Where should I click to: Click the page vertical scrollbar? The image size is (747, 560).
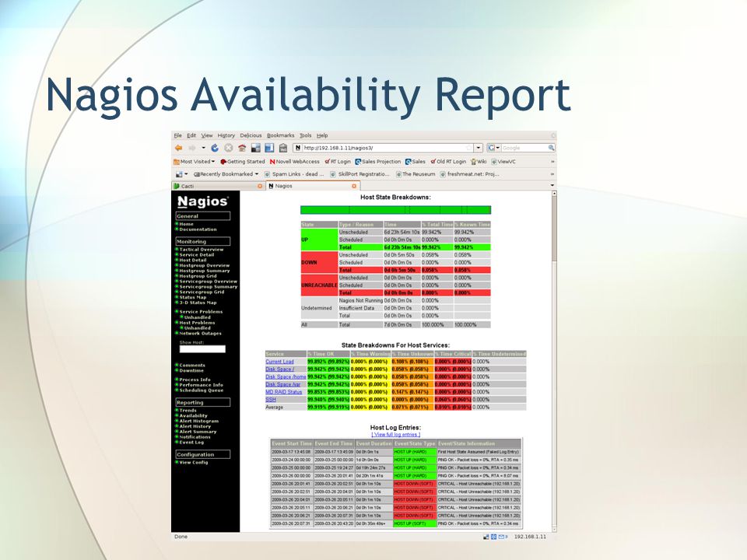(x=554, y=360)
